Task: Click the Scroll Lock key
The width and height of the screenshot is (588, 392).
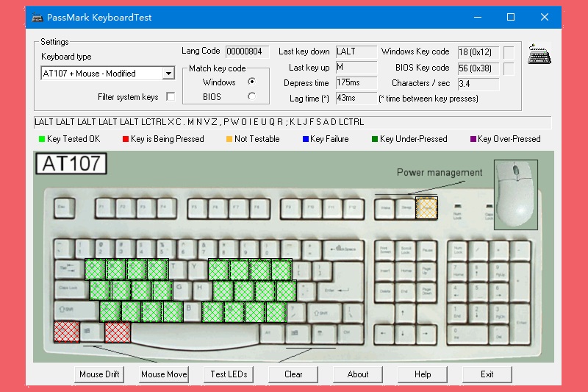Action: [x=406, y=249]
